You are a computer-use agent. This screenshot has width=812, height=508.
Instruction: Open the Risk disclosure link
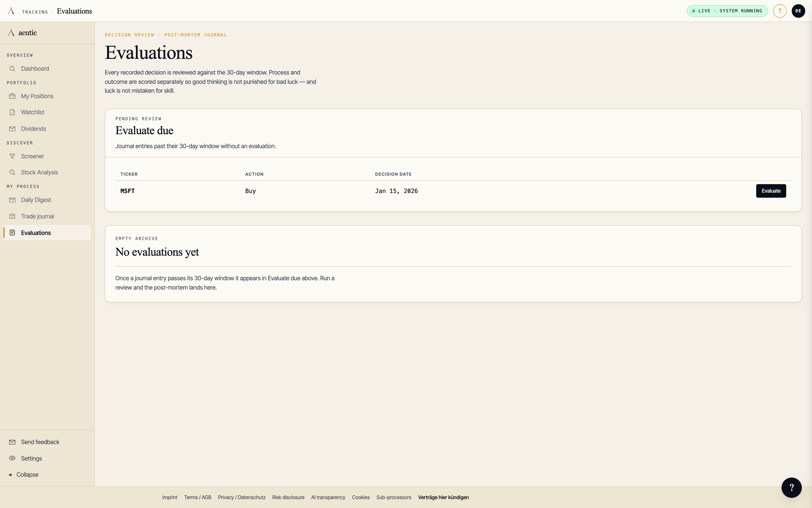(x=288, y=497)
